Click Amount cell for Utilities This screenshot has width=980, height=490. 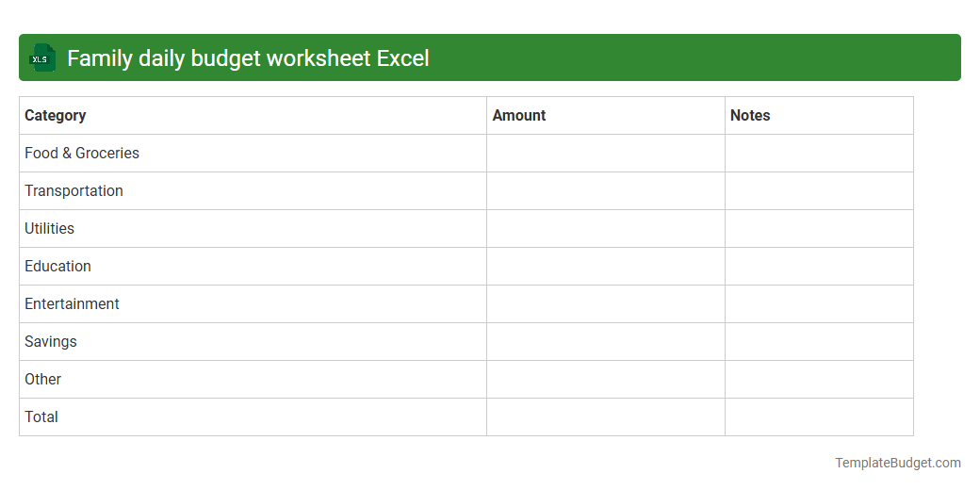tap(606, 228)
